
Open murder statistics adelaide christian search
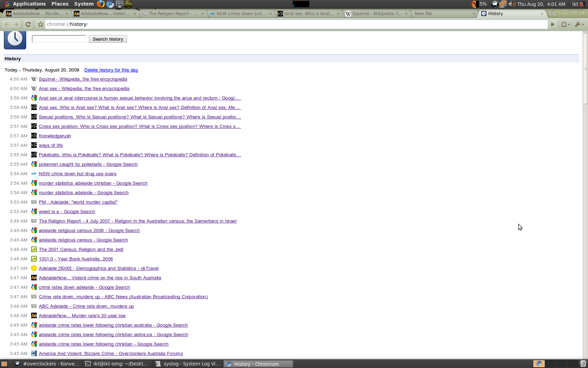click(x=93, y=183)
